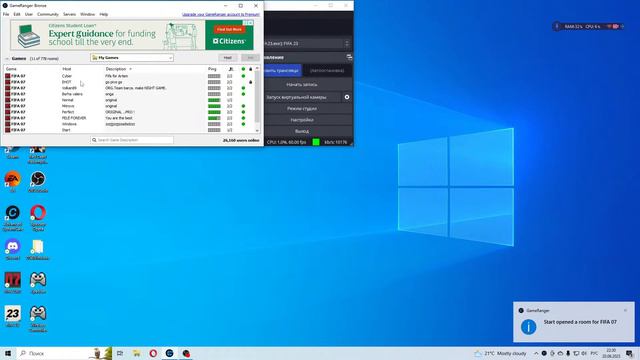Click the OBS controls dock pop-out icon
Image resolution: width=640 pixels, height=360 pixels.
(349, 57)
